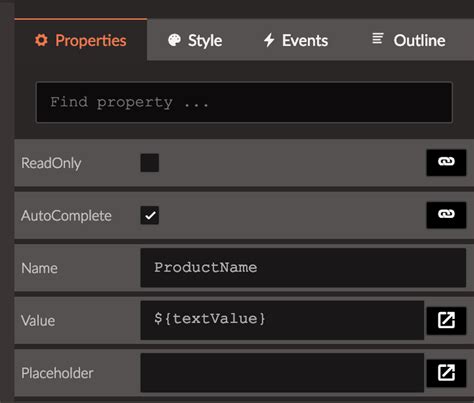Select the Properties tab

81,40
